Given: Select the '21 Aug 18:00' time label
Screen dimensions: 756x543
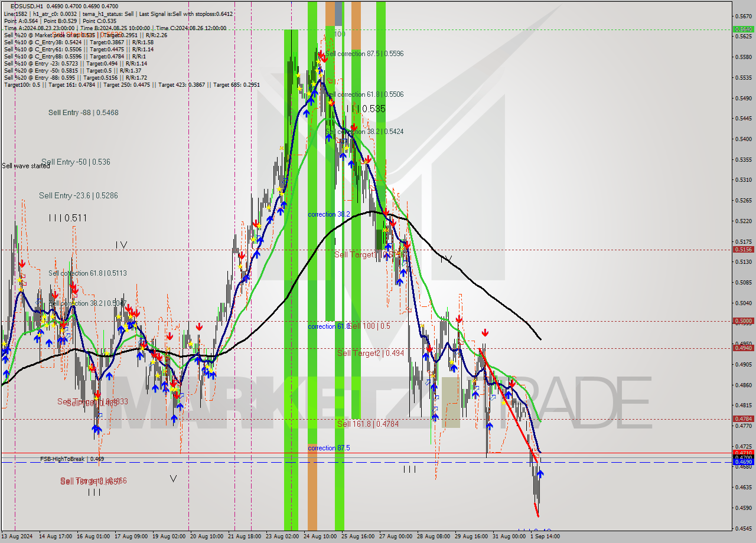Looking at the screenshot, I should [x=245, y=537].
